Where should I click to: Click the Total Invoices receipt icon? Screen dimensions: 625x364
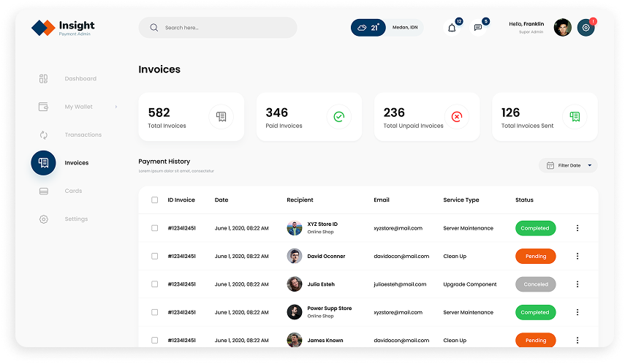[221, 116]
